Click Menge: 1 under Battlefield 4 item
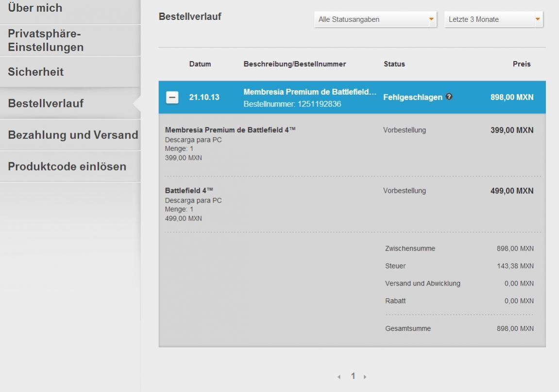The height and width of the screenshot is (392, 559). (x=179, y=209)
